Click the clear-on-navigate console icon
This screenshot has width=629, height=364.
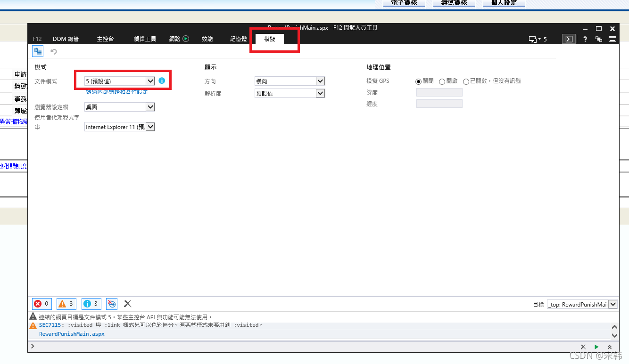(112, 304)
